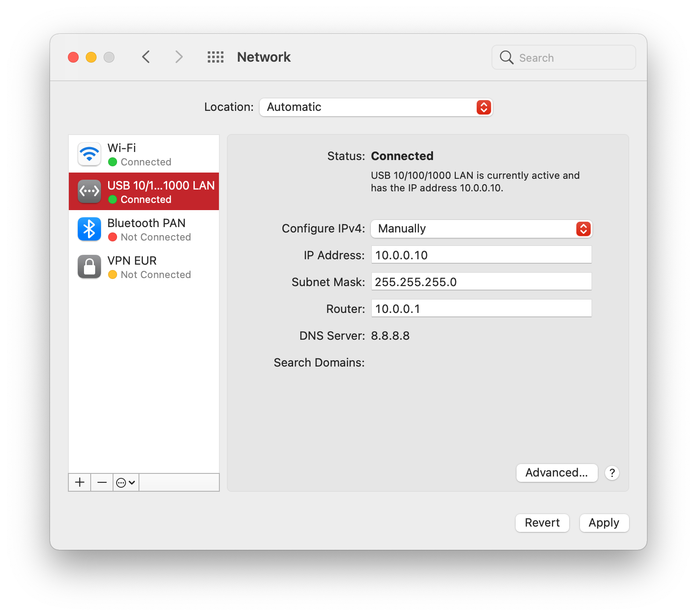This screenshot has height=616, width=697.
Task: Click the Revert button
Action: 542,523
